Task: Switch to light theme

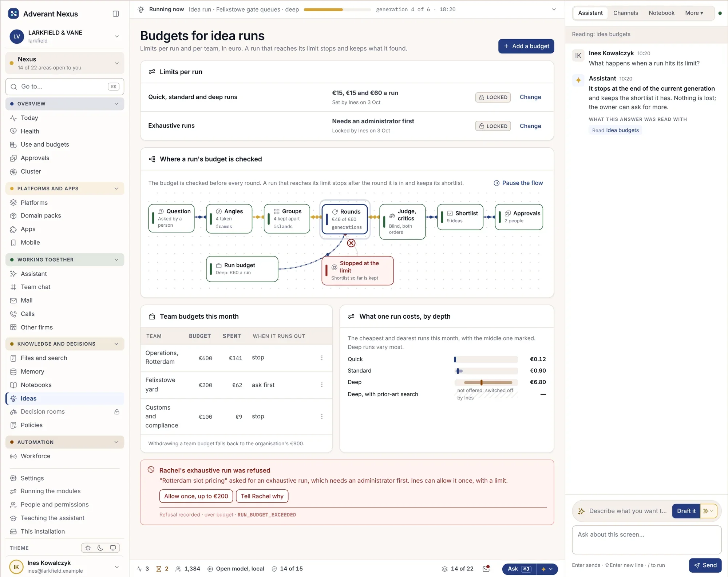Action: pos(88,548)
